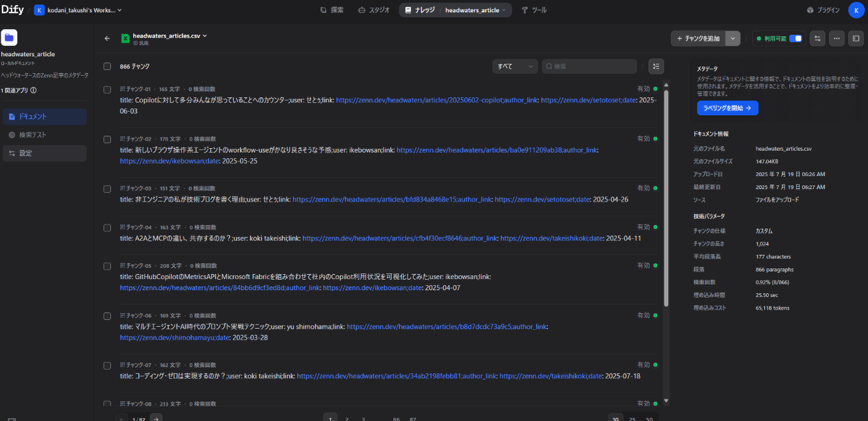Check the チャンク-07 checkbox
Image resolution: width=868 pixels, height=421 pixels.
click(107, 366)
